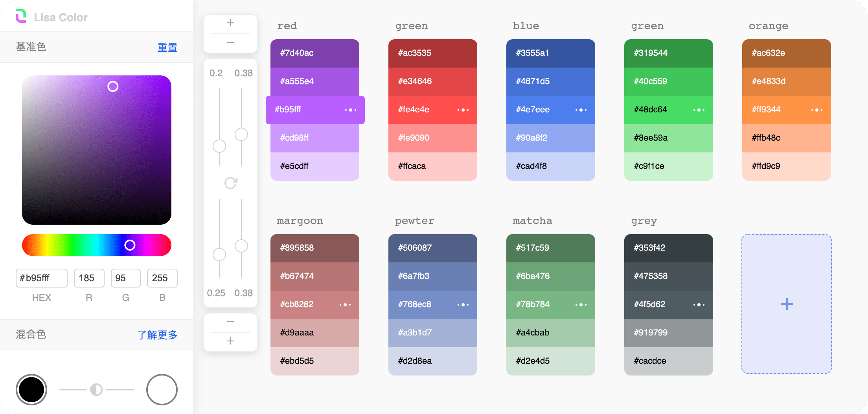Open the 了解更多 learn more link
Screen dimensions: 868x414
[x=157, y=335]
